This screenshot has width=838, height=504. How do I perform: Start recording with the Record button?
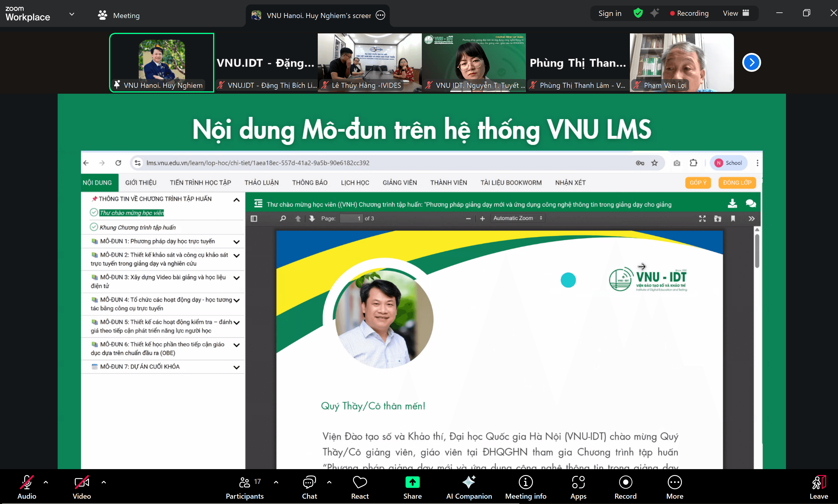pos(625,487)
